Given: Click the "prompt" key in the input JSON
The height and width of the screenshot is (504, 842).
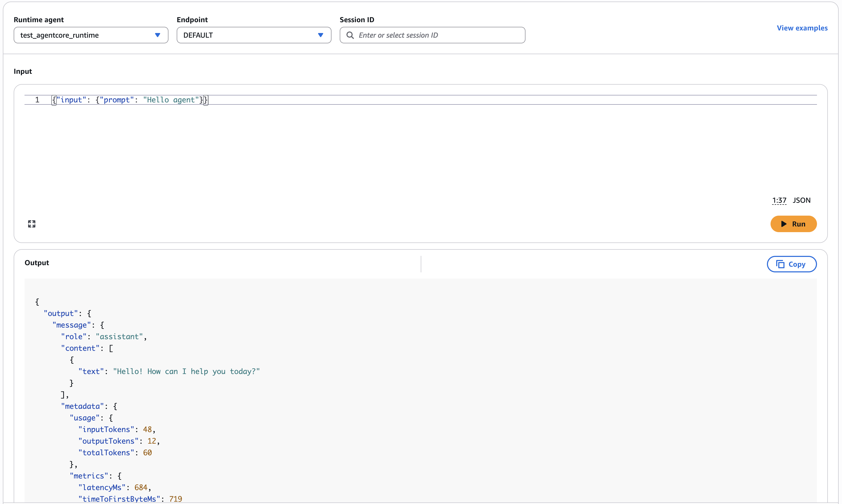Looking at the screenshot, I should coord(117,100).
